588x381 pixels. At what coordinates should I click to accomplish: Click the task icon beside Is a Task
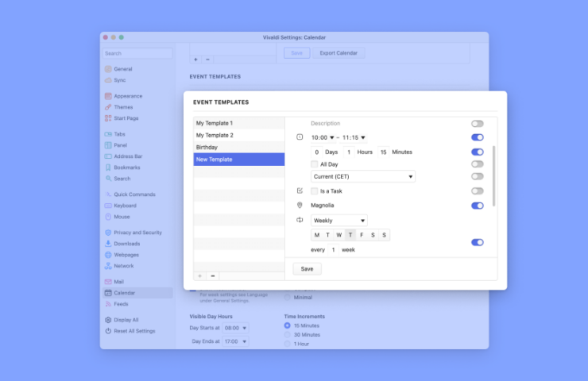(300, 190)
